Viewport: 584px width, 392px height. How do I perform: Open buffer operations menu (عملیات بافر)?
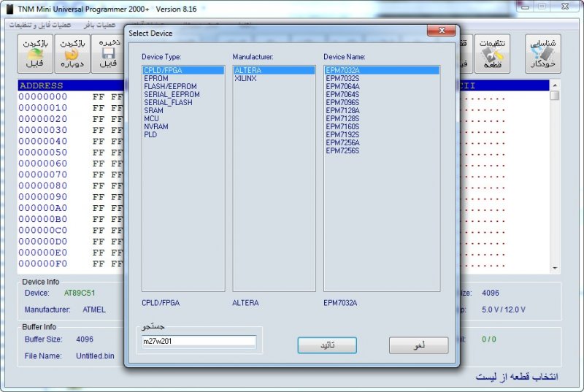tap(99, 25)
